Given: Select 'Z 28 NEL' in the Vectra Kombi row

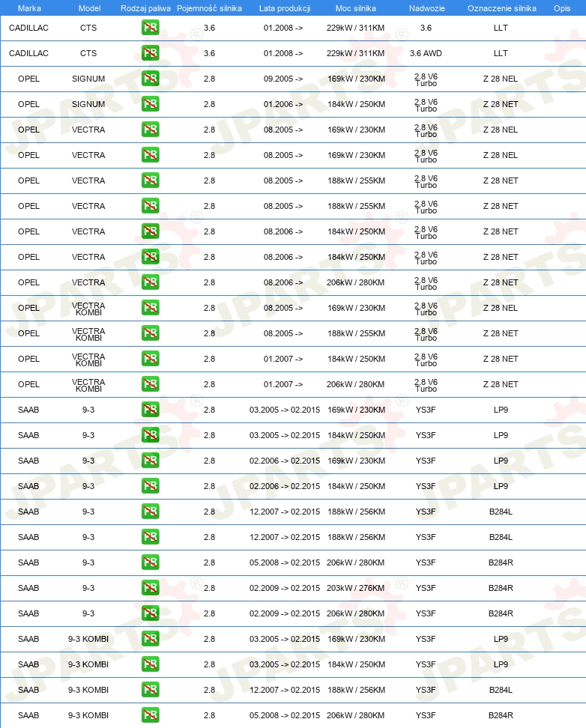Looking at the screenshot, I should click(x=501, y=308).
